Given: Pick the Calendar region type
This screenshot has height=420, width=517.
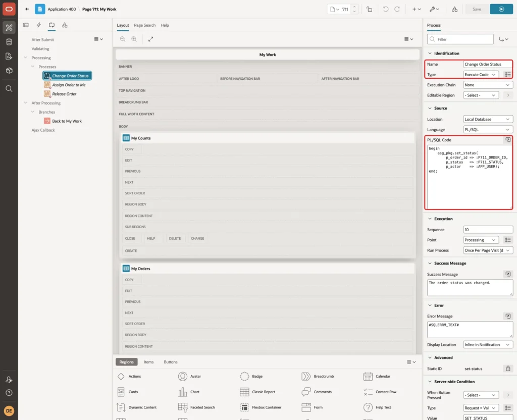Looking at the screenshot, I should click(x=377, y=377).
